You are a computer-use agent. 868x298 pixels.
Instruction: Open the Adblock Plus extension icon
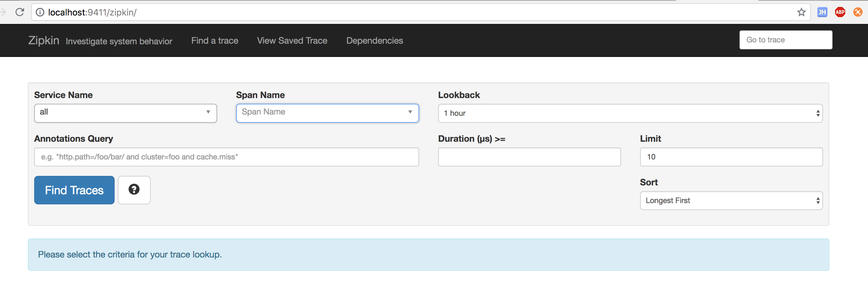(840, 12)
